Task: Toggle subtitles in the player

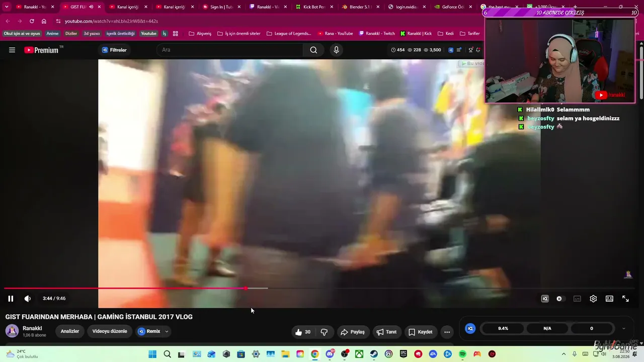Action: point(577,299)
